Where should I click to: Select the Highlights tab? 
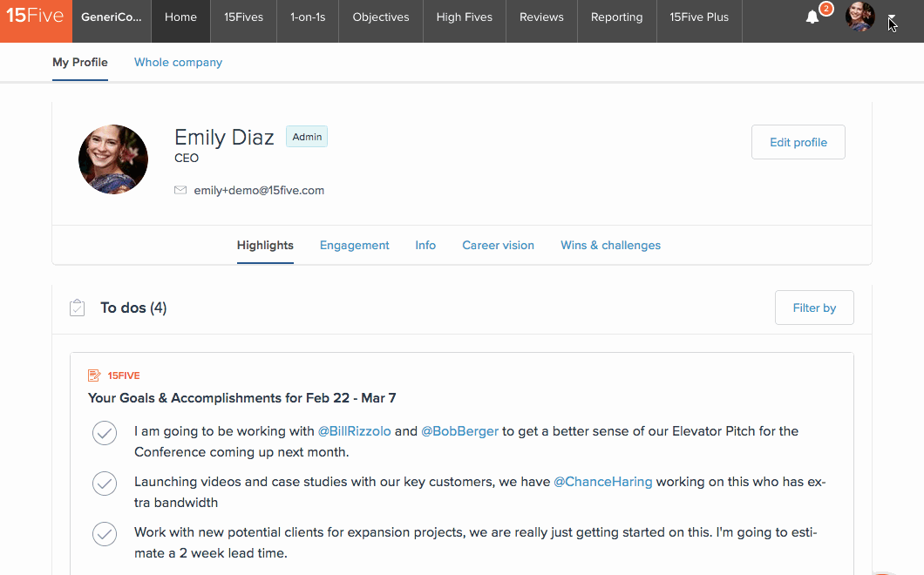tap(265, 246)
